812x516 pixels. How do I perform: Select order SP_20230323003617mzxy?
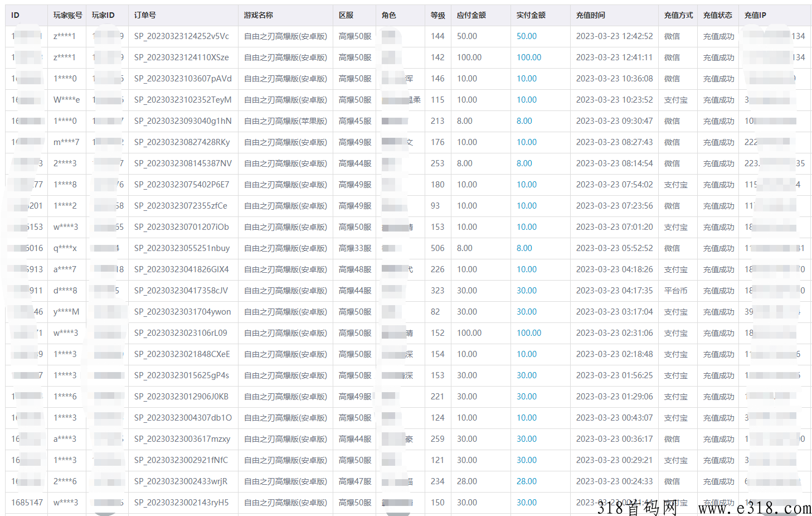(x=182, y=439)
